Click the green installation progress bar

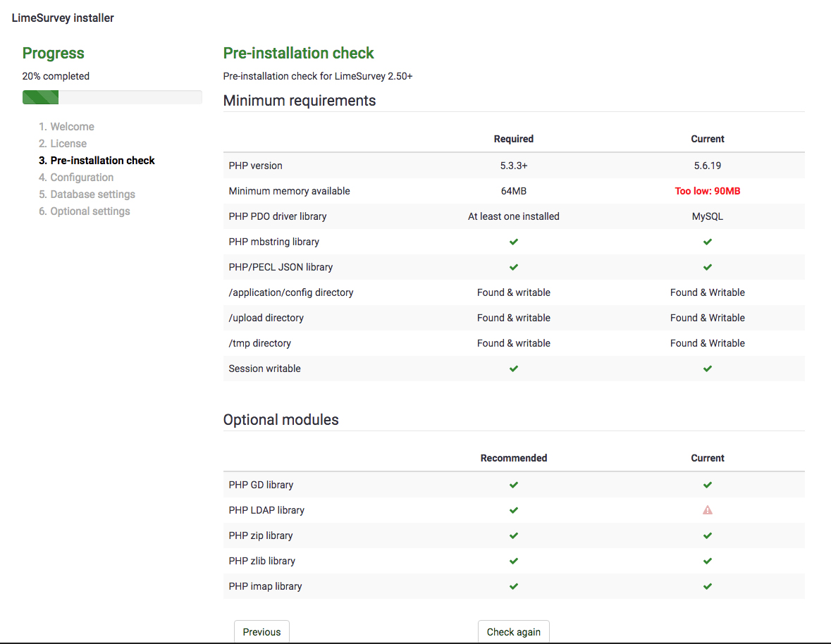point(41,97)
